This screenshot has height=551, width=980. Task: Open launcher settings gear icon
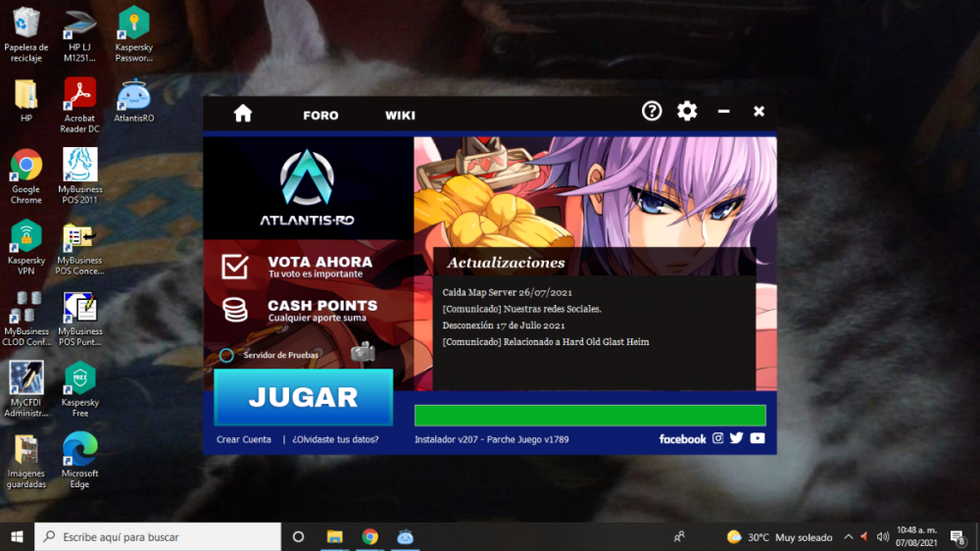[687, 112]
